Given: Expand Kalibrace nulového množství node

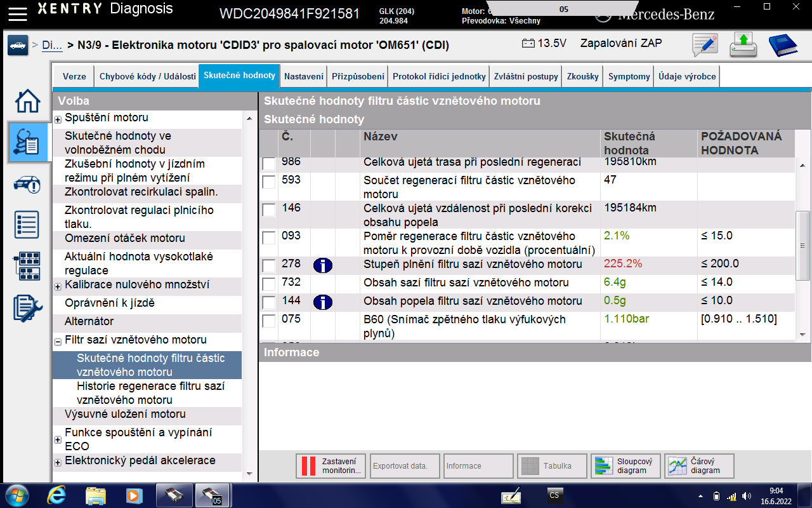Looking at the screenshot, I should click(58, 287).
